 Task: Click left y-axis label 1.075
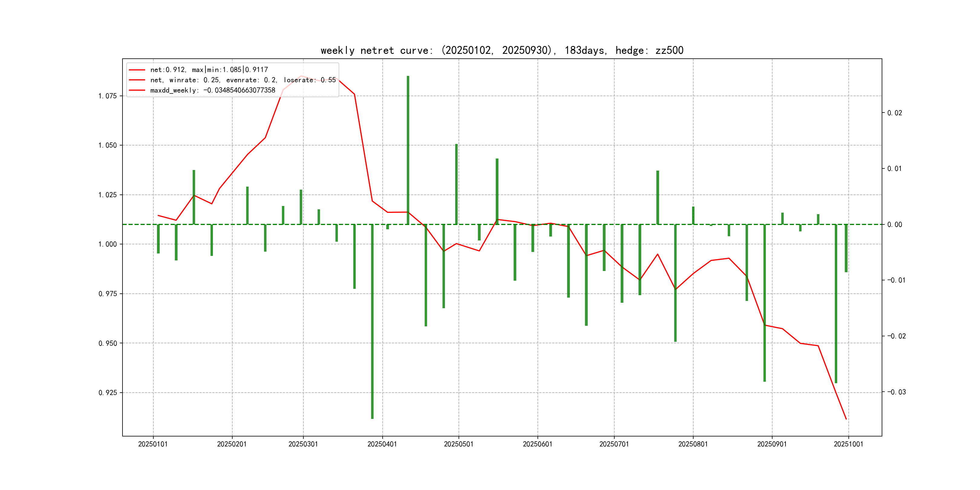(x=107, y=96)
